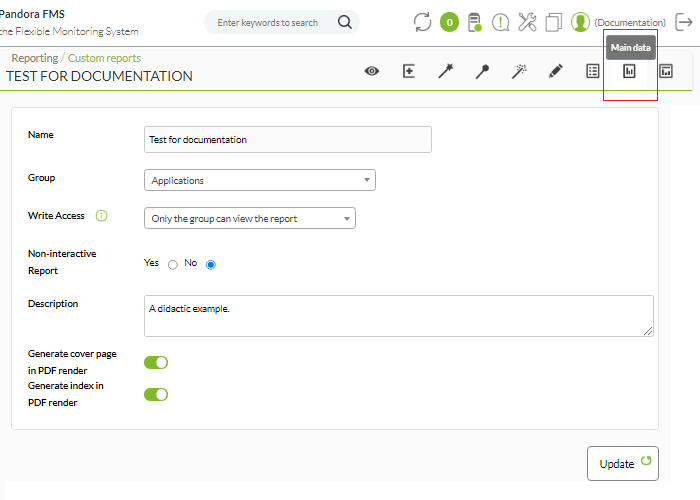The height and width of the screenshot is (500, 700).
Task: Open the tools wrench icon in header
Action: pos(527,22)
